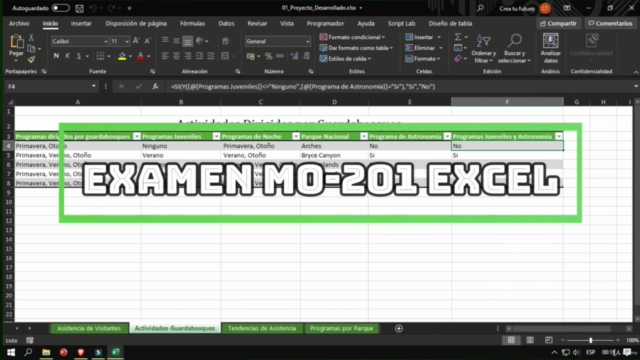Toggle italic K formatting
The width and height of the screenshot is (640, 360).
click(68, 56)
